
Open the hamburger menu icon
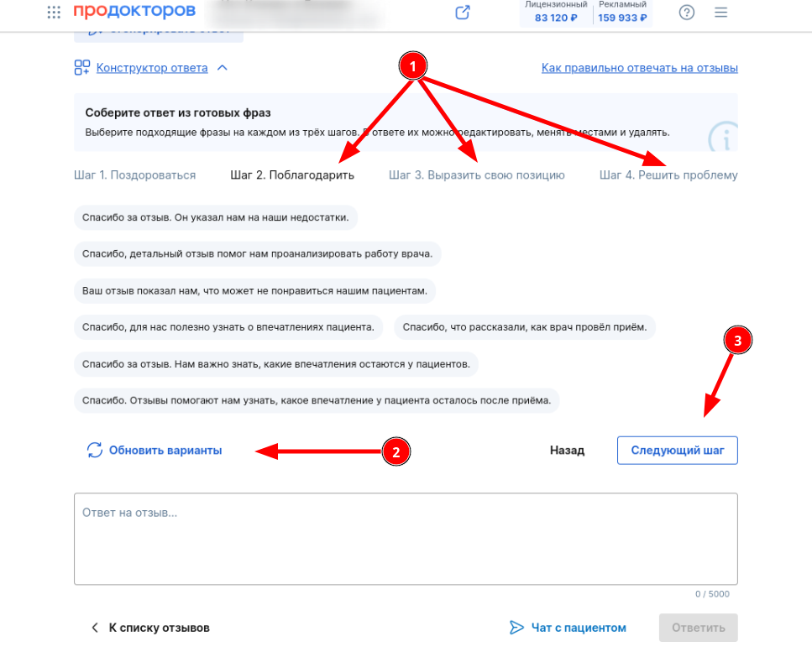coord(720,13)
